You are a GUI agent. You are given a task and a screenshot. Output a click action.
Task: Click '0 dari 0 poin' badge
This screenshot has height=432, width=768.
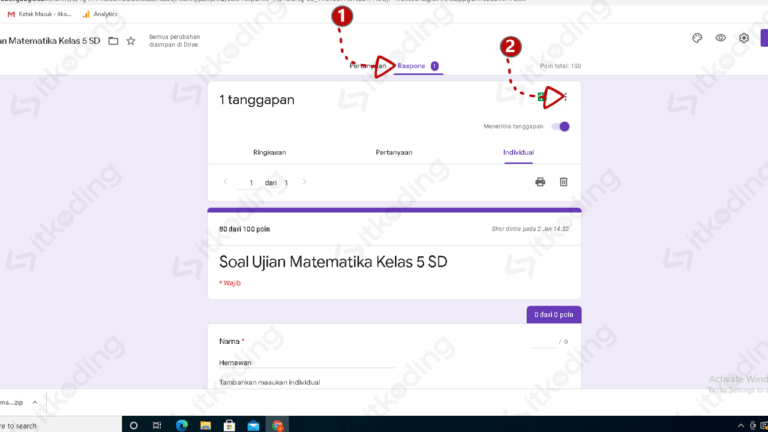pos(554,315)
